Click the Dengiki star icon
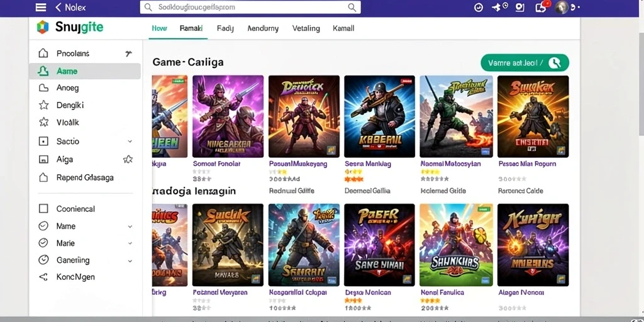Image resolution: width=644 pixels, height=322 pixels. pos(43,105)
